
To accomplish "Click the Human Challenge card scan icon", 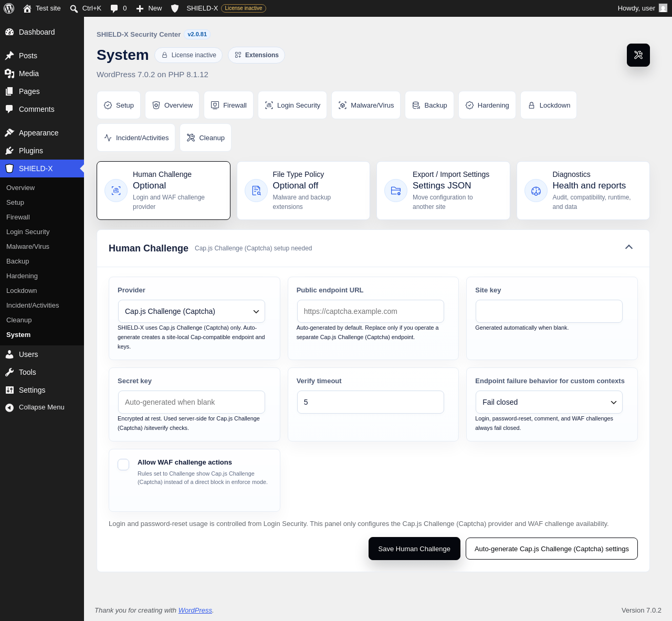I will pos(116,191).
